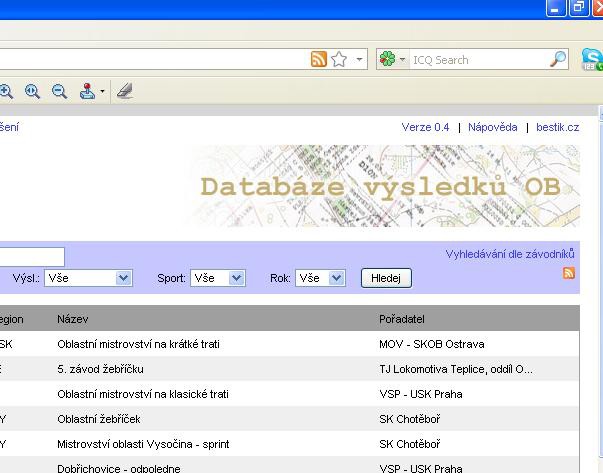Open the bestik.cz link
The width and height of the screenshot is (603, 473).
click(557, 127)
